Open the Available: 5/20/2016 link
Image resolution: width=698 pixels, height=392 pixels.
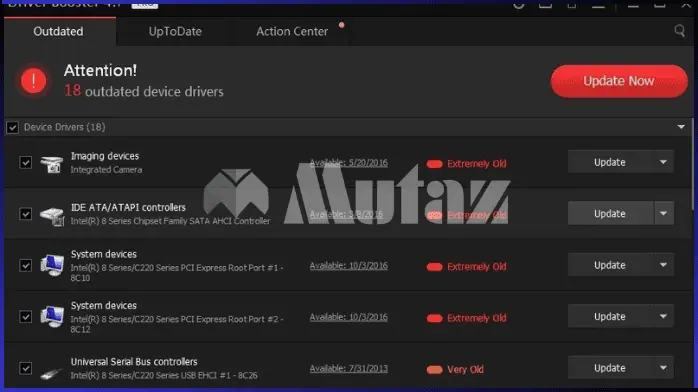(x=349, y=163)
